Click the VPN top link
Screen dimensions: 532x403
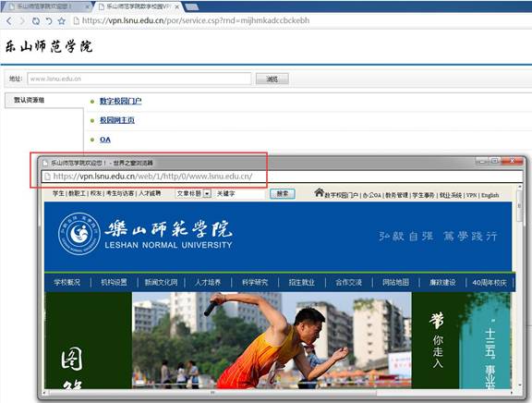(x=471, y=195)
